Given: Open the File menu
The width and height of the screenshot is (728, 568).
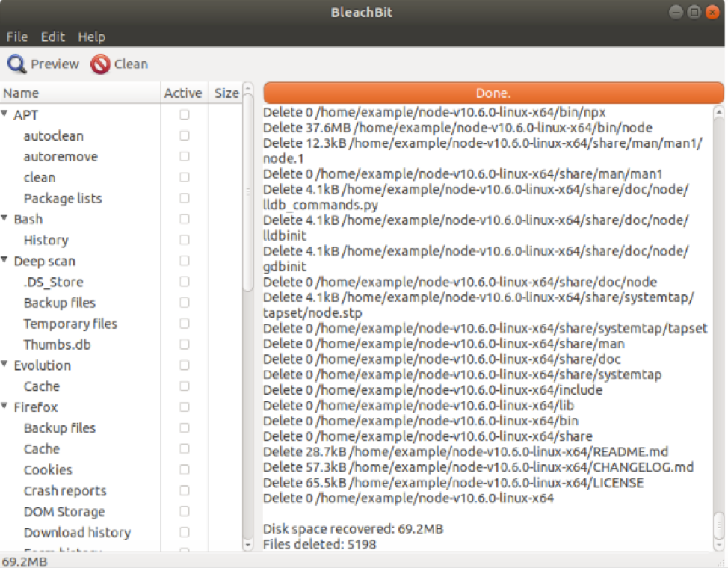Looking at the screenshot, I should [x=17, y=37].
